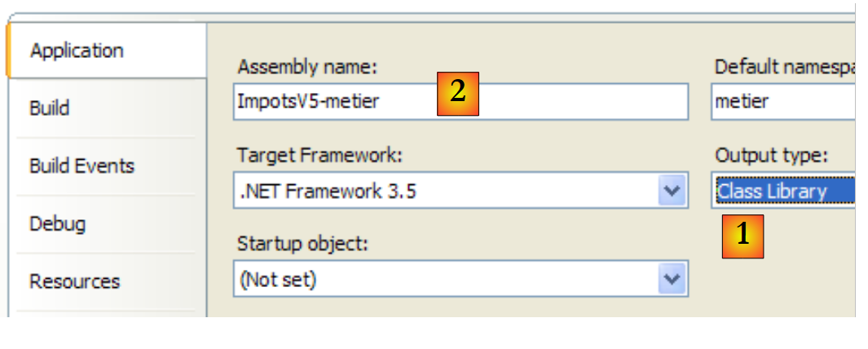Expand the Startup object dropdown arrow
Screen dimensions: 868x349
click(671, 280)
